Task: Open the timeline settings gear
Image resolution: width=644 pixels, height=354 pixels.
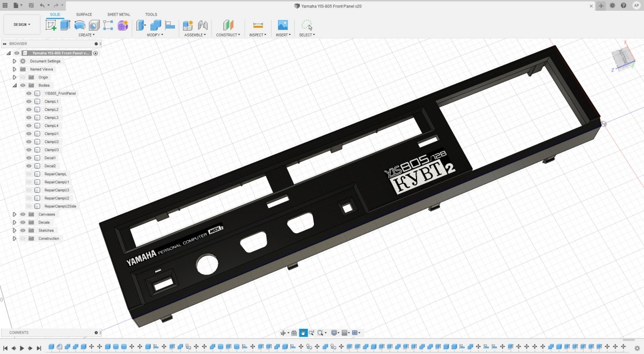Action: pos(638,348)
